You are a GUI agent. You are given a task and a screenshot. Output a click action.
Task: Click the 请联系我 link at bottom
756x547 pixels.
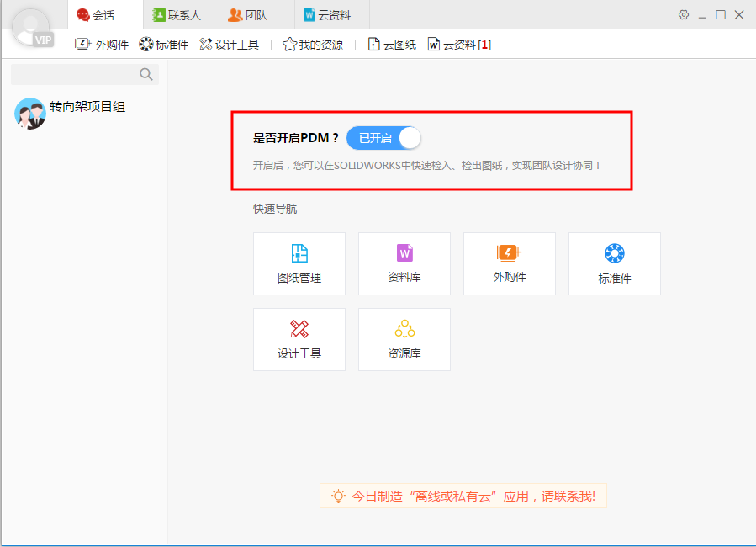click(x=570, y=495)
